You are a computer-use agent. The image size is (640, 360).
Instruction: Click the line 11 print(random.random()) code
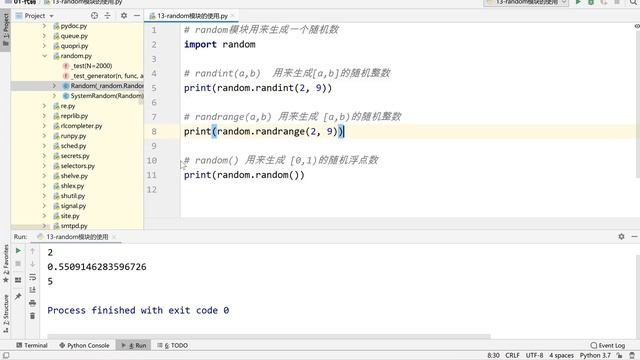click(x=244, y=175)
